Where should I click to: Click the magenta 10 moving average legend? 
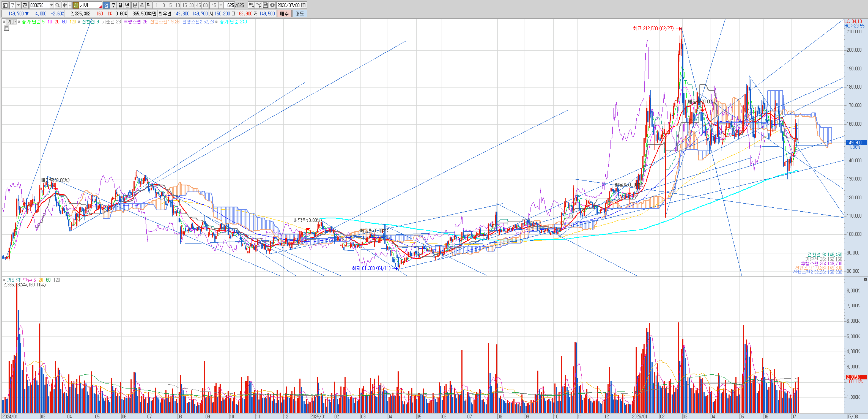tap(50, 21)
